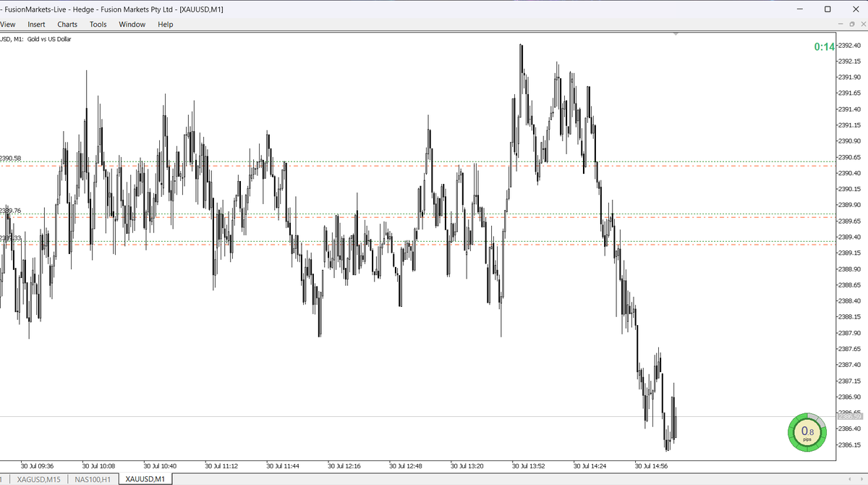Close the FusionMarkets main window
This screenshot has height=485, width=868.
[855, 9]
